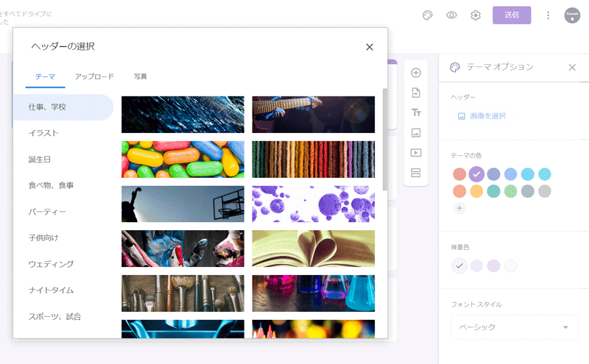Pick the chemistry flasks header image

(x=314, y=293)
